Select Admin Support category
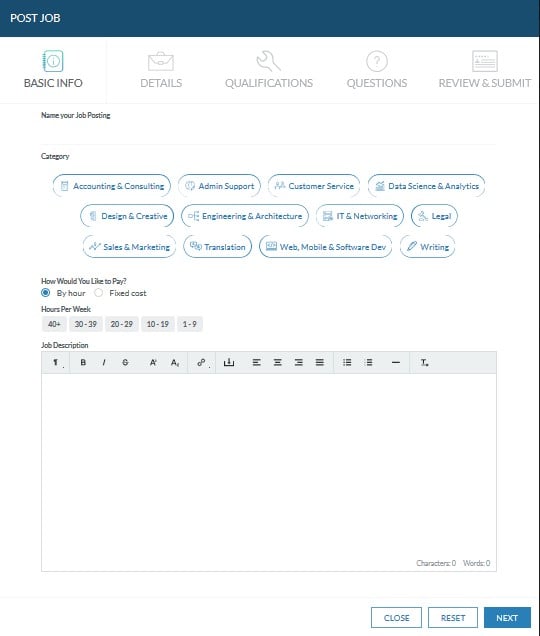The image size is (540, 636). [x=219, y=186]
